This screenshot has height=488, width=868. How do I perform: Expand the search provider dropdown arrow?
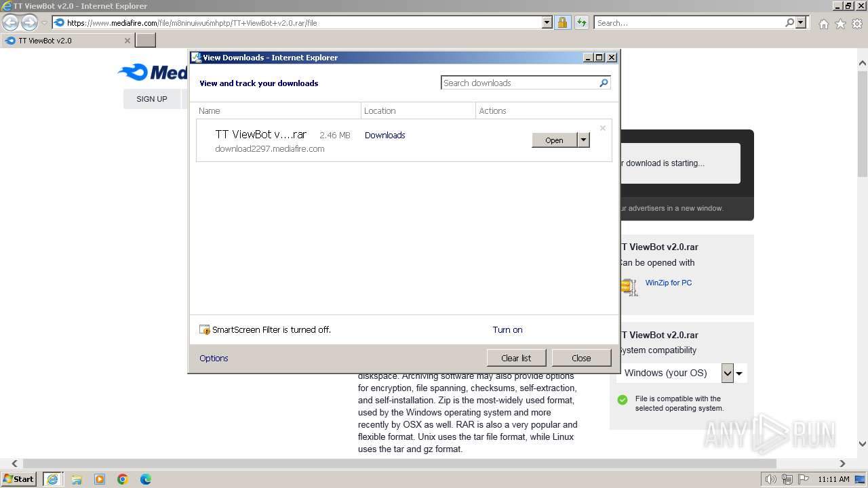[x=802, y=22]
